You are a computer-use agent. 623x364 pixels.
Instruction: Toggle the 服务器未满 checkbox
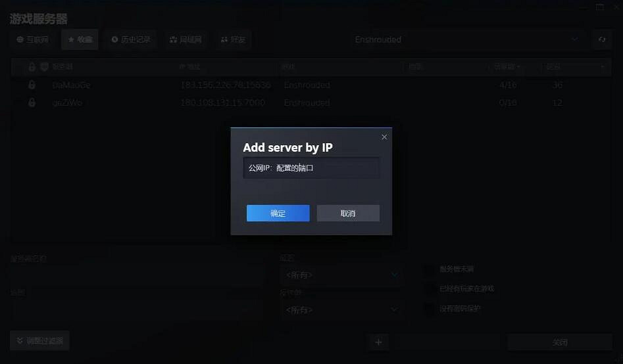(430, 269)
